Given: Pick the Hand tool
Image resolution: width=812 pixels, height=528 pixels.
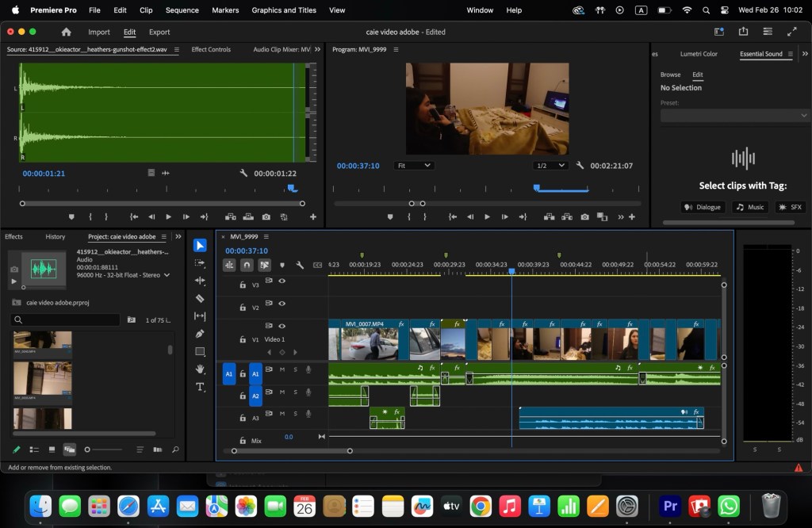Looking at the screenshot, I should [200, 369].
